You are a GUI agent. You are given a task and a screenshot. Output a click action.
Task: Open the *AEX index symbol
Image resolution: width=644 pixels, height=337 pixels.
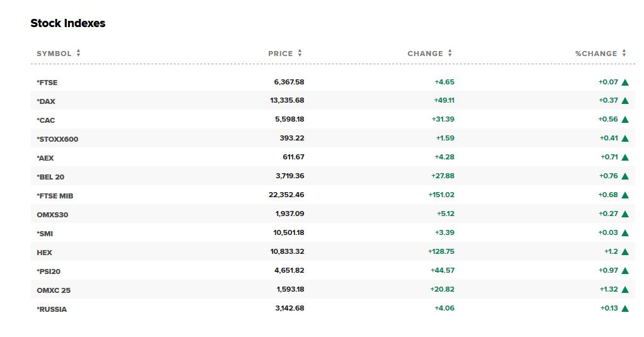coord(45,158)
